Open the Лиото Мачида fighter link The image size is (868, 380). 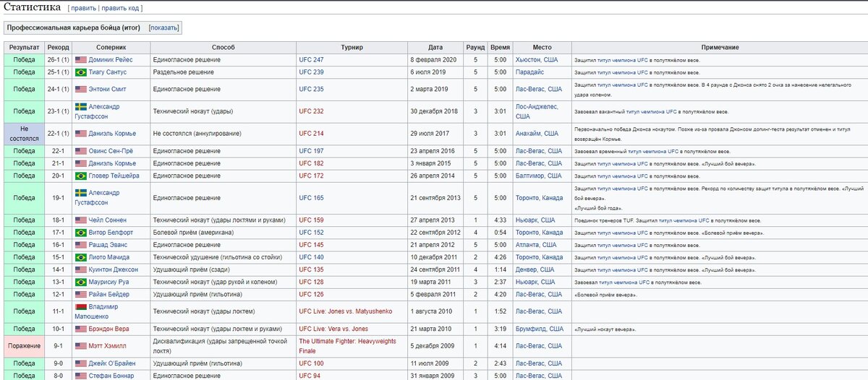(110, 257)
